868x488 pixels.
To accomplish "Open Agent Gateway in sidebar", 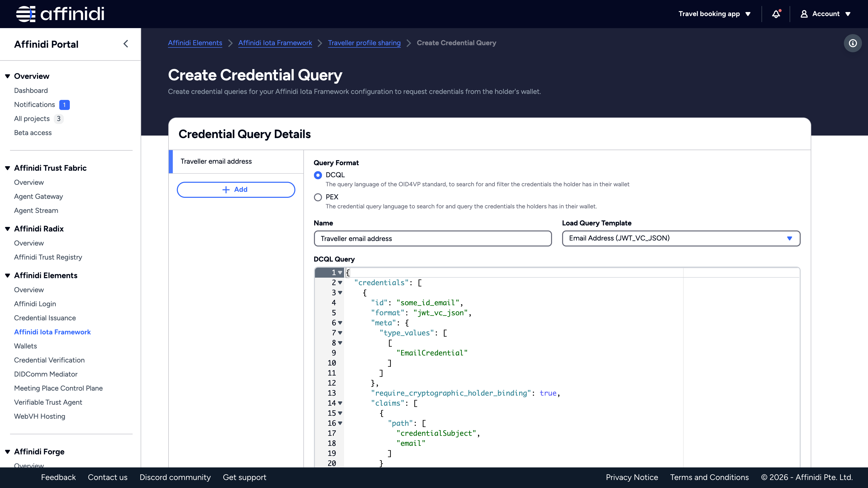I will 38,196.
